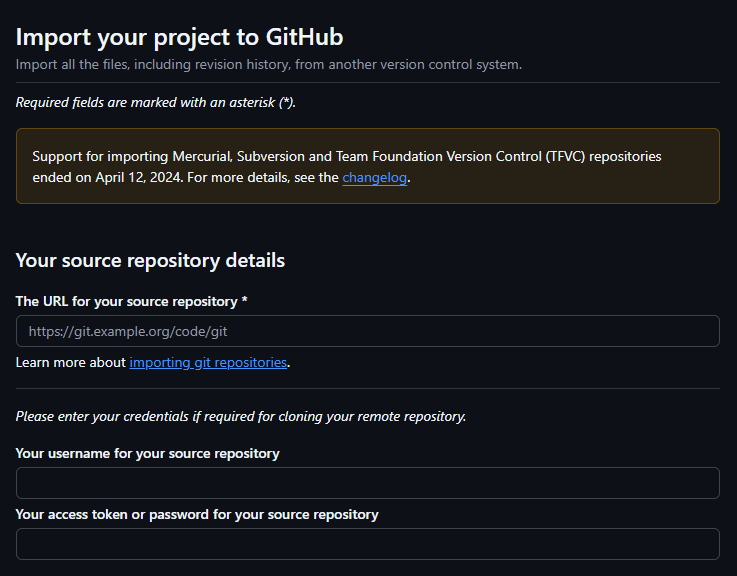Focus the source repository URL field
The width and height of the screenshot is (737, 576).
click(x=368, y=331)
